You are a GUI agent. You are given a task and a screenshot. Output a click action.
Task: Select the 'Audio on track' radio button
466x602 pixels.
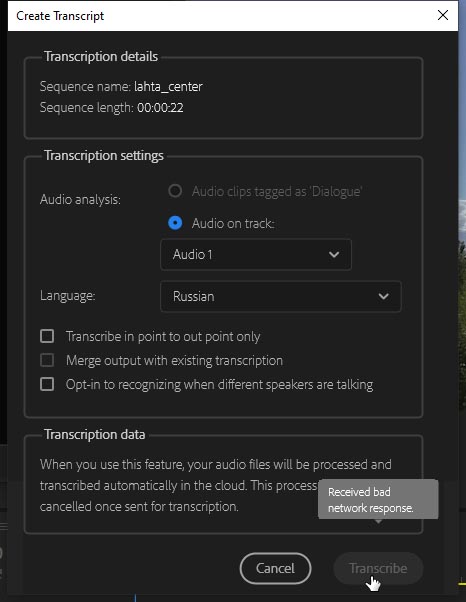[x=175, y=223]
